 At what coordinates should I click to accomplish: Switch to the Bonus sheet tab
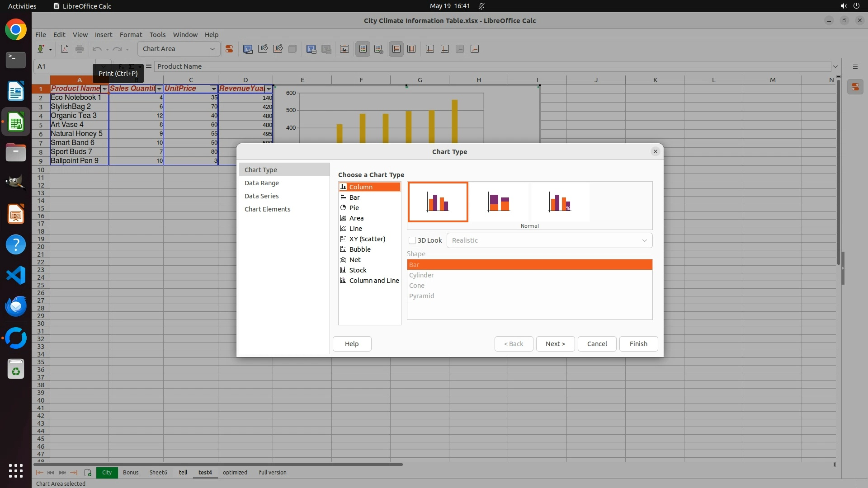(131, 473)
